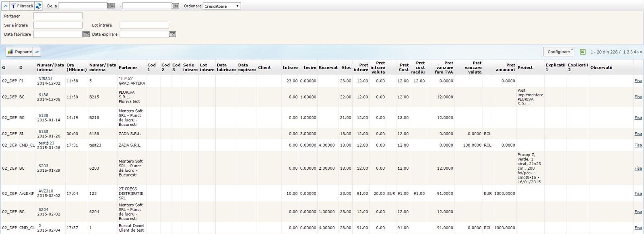This screenshot has height=234, width=644.
Task: Click the Serie intrare filter input field
Action: coord(58,25)
